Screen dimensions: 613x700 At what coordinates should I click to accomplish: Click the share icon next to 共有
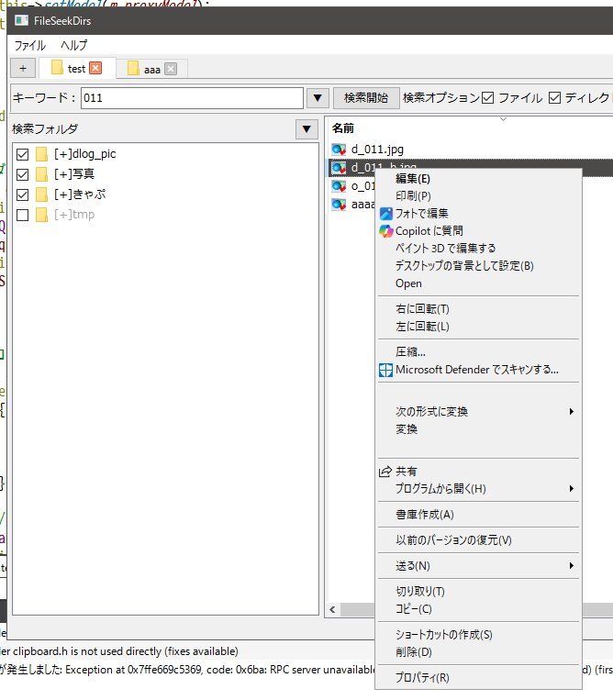[x=386, y=472]
